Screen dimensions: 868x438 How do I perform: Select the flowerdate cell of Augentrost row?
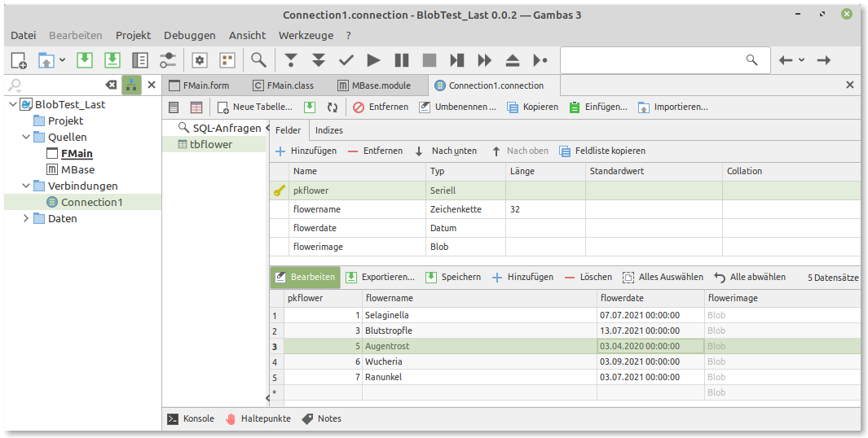tap(650, 346)
